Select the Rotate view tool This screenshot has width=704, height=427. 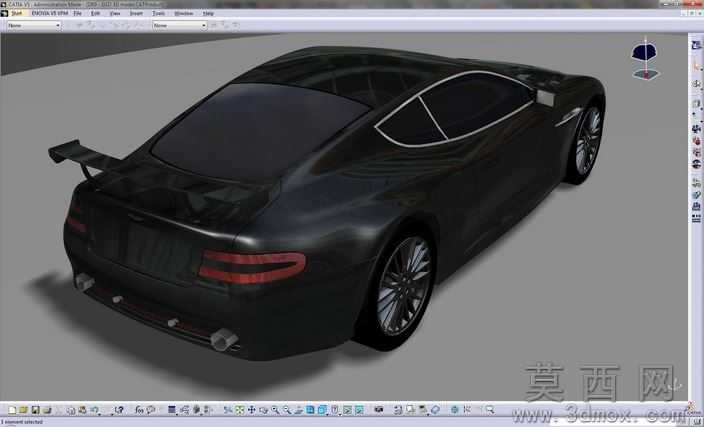(263, 410)
